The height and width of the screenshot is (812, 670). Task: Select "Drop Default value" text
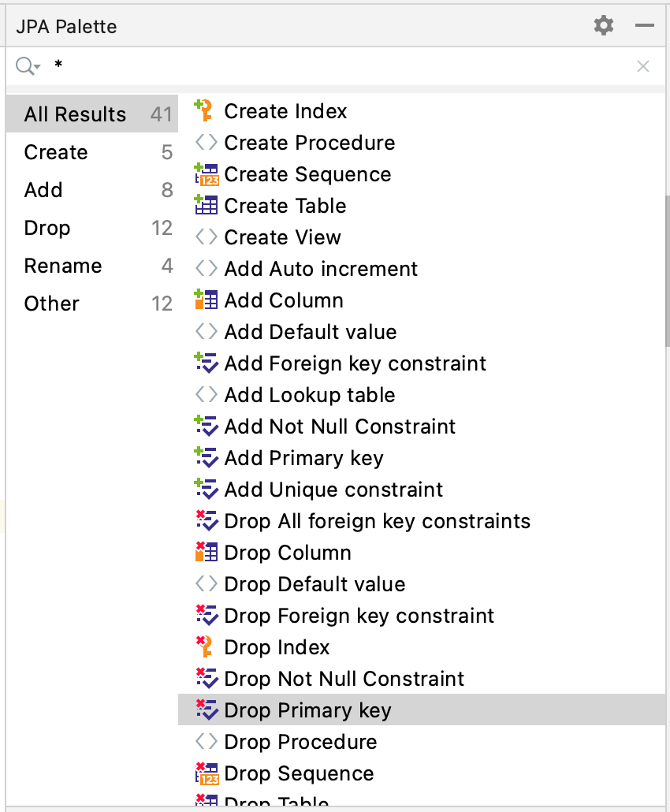(x=315, y=585)
